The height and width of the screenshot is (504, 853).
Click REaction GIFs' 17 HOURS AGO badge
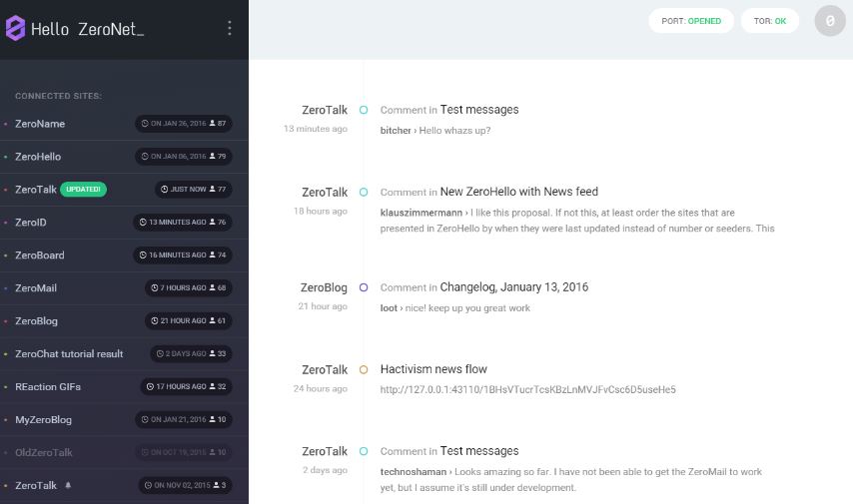click(186, 386)
